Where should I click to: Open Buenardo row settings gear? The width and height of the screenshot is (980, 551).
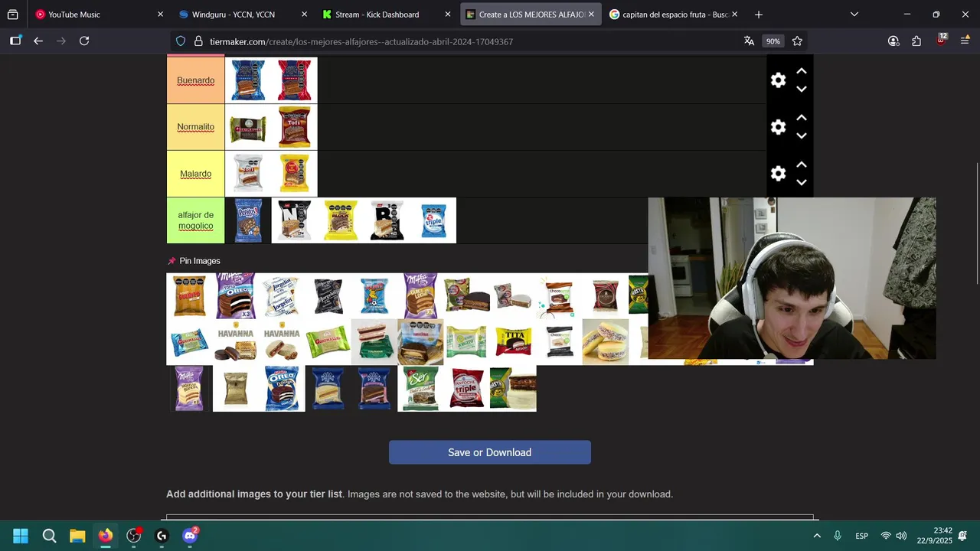(x=778, y=80)
